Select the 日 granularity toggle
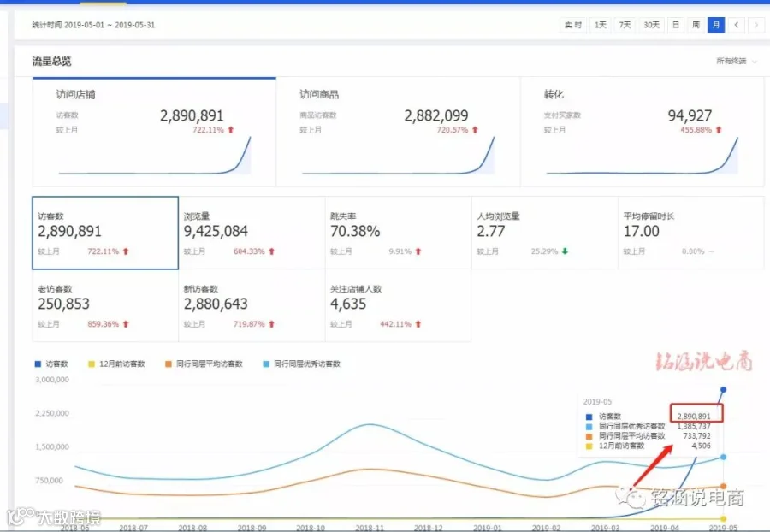The image size is (770, 532). (676, 25)
